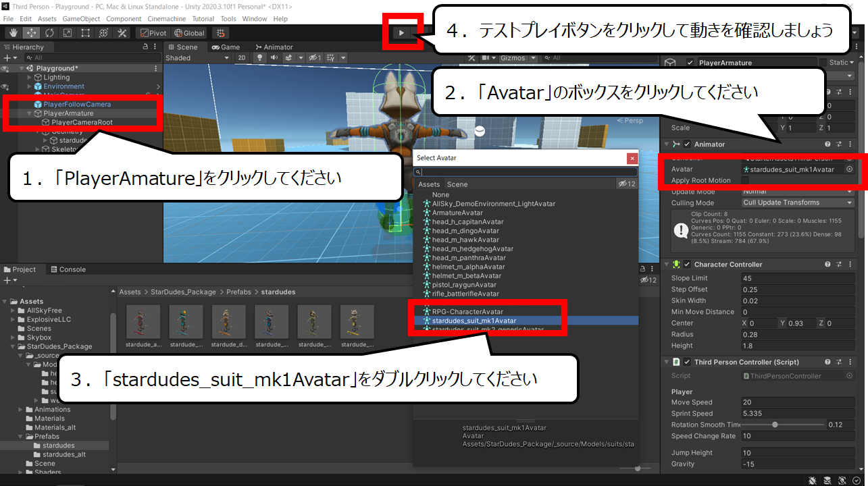This screenshot has height=486, width=868.
Task: Expand the Environment object
Action: (30, 86)
